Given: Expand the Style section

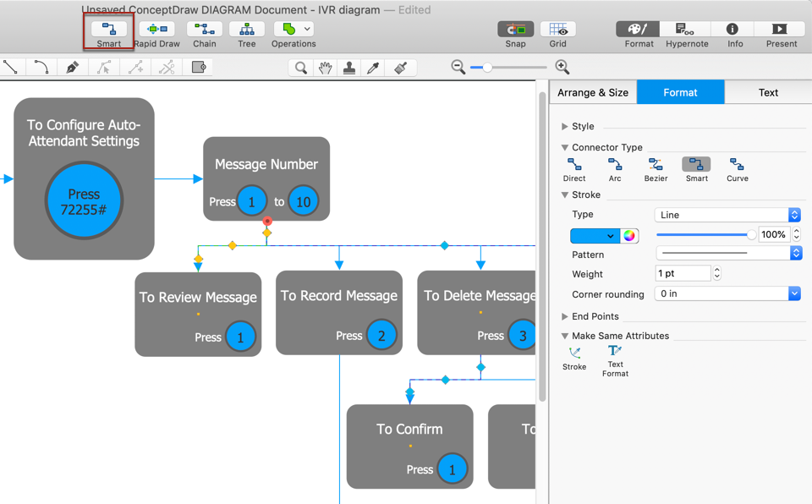Looking at the screenshot, I should coord(565,127).
